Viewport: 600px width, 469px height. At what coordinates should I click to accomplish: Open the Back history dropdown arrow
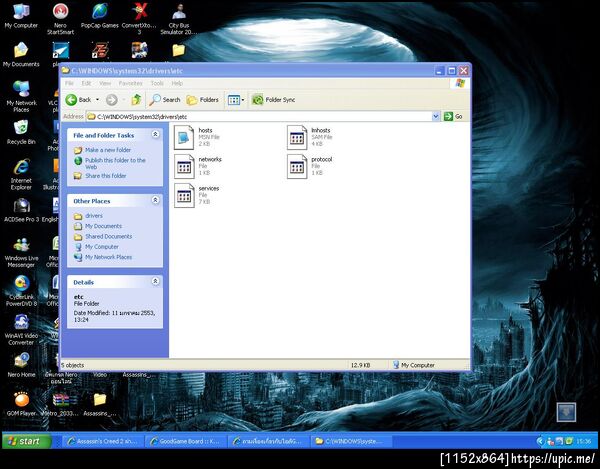[x=97, y=100]
